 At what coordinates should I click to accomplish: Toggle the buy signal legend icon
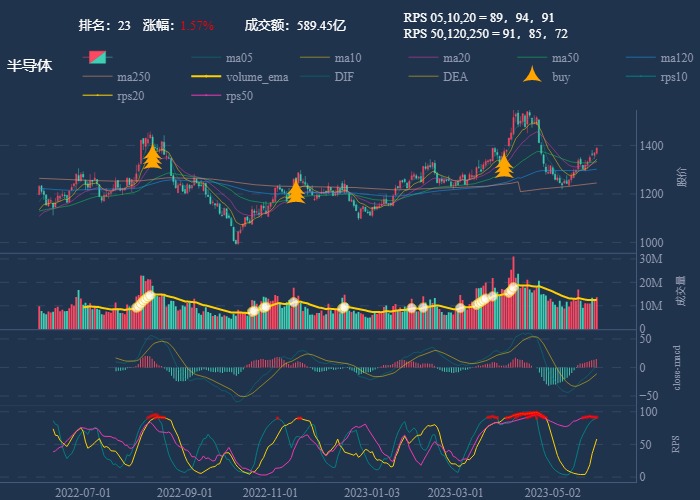point(532,75)
